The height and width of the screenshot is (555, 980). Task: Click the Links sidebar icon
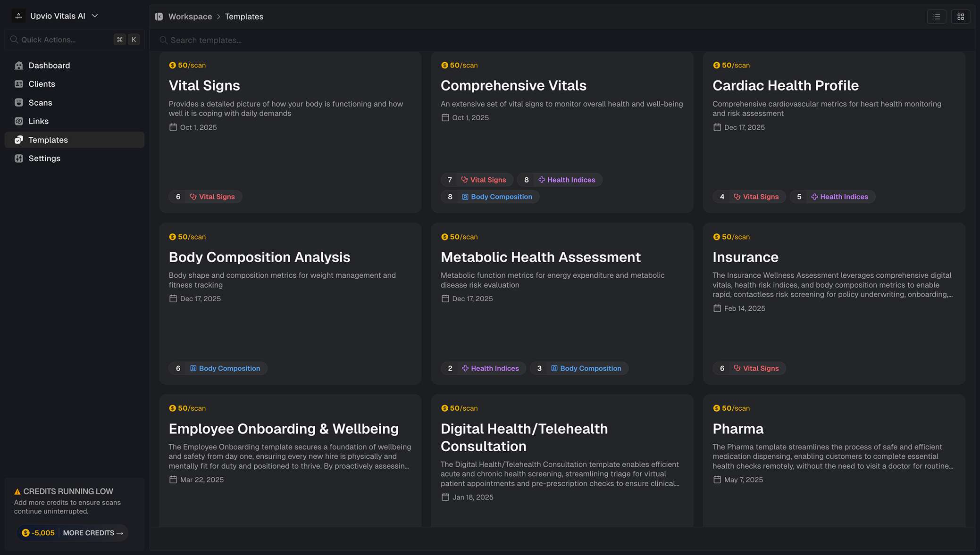(19, 121)
